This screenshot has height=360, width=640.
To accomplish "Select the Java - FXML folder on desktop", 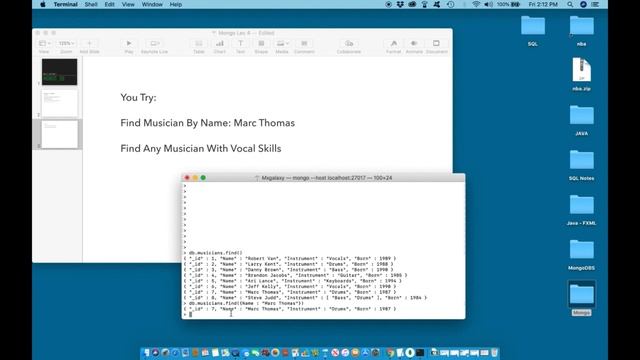I will coord(581,210).
